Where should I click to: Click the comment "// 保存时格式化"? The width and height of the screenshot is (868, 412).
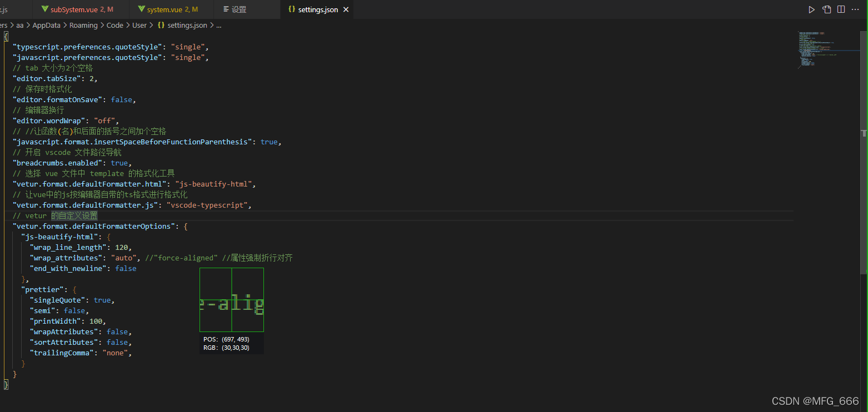point(42,89)
